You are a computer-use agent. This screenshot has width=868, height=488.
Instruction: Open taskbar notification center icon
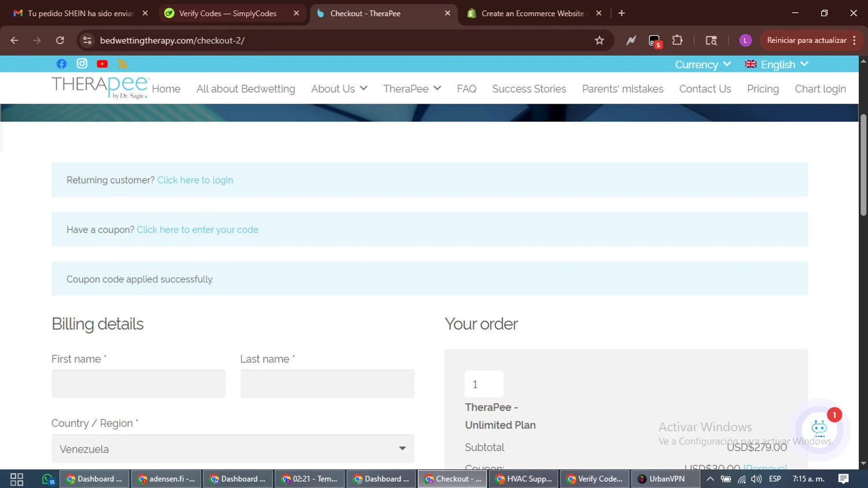pos(843,479)
